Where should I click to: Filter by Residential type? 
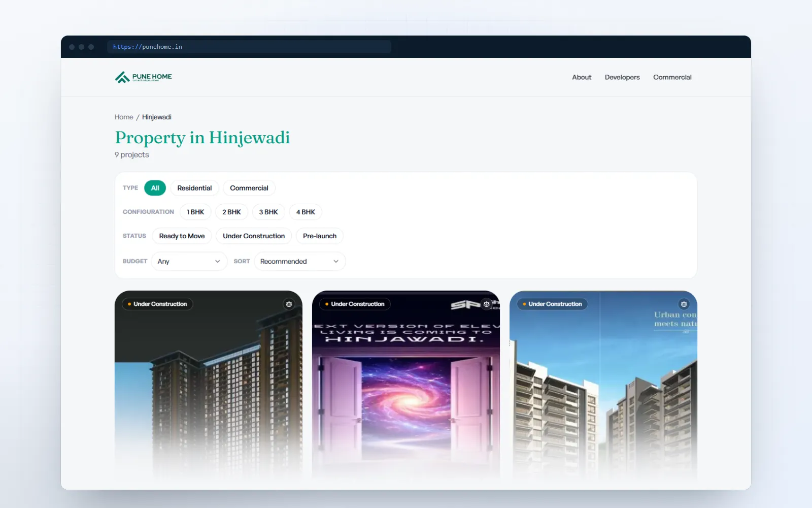pos(194,188)
